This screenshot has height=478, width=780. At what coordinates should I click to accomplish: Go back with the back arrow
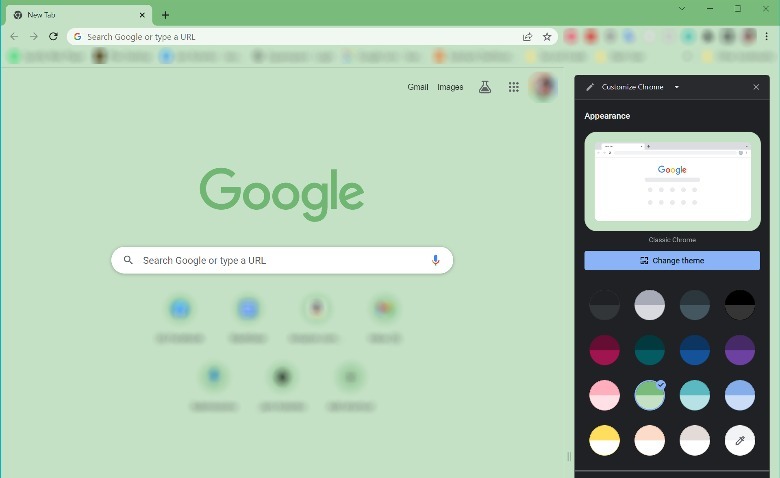click(x=14, y=36)
